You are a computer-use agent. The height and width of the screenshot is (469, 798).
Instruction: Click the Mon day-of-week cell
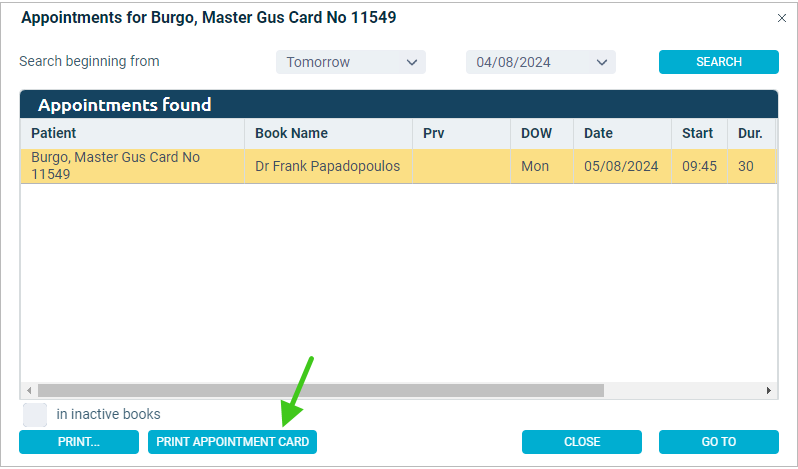pos(542,166)
